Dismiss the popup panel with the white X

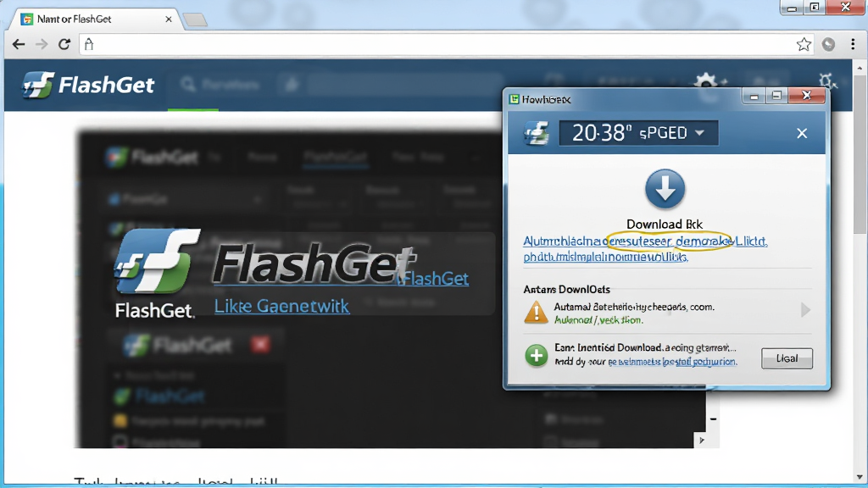point(802,133)
